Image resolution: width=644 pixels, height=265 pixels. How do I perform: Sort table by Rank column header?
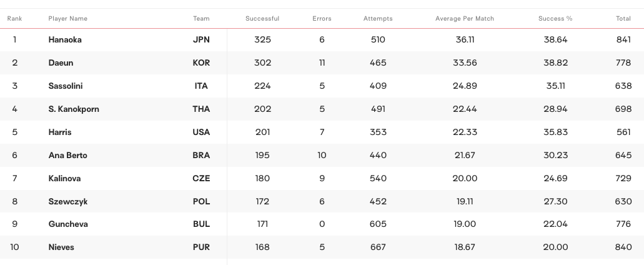tap(14, 19)
